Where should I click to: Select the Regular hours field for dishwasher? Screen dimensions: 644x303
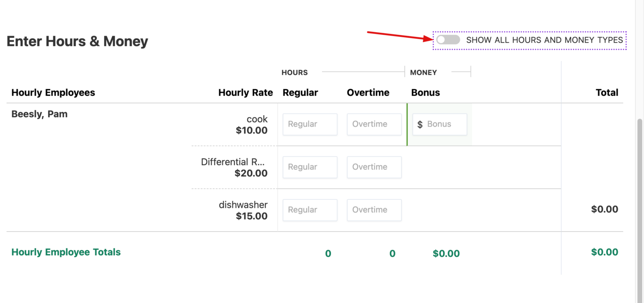point(310,210)
